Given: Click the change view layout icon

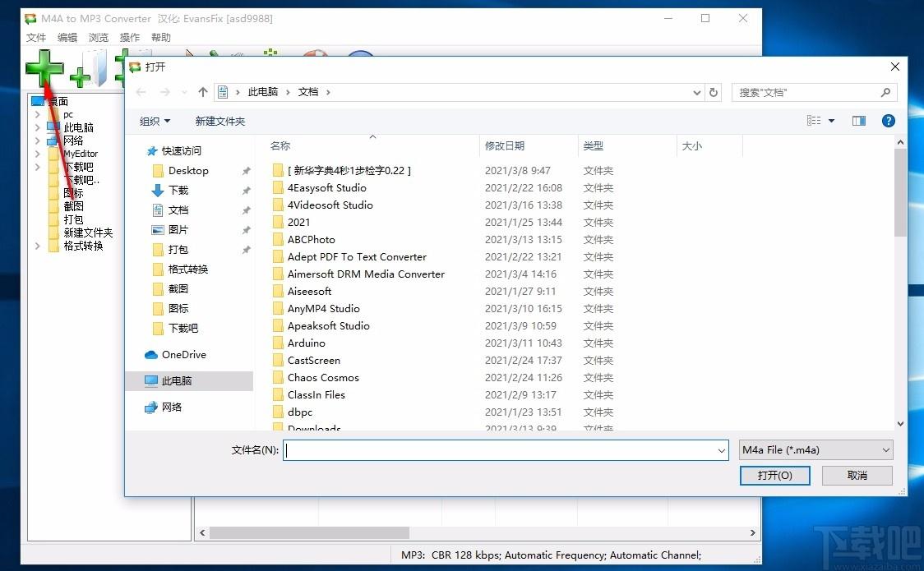Looking at the screenshot, I should (814, 121).
